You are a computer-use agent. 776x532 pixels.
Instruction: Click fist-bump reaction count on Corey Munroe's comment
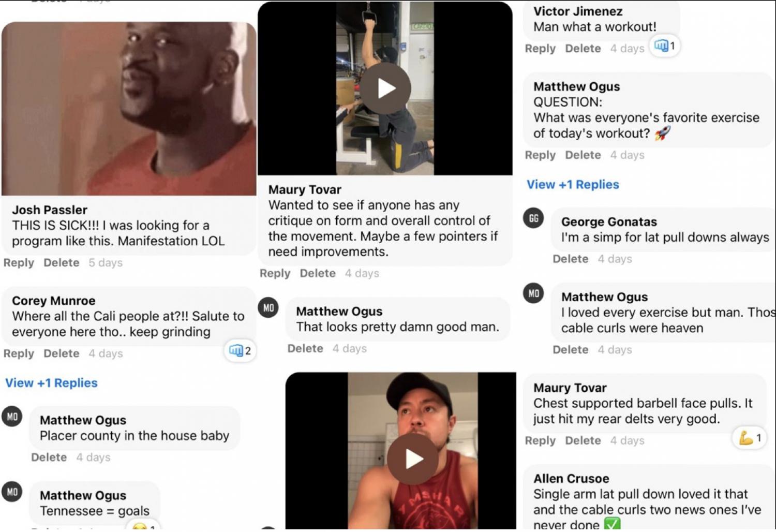[240, 351]
